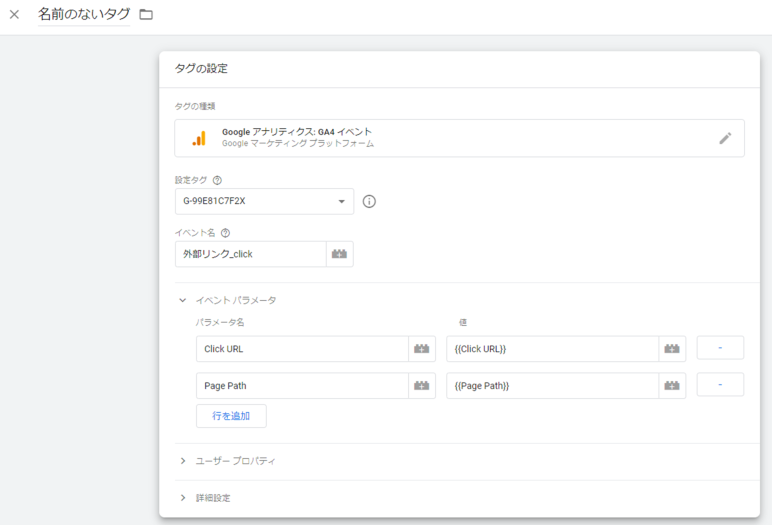This screenshot has height=525, width=772.
Task: Open the variable picker for the {{Click URL}} value
Action: 672,349
